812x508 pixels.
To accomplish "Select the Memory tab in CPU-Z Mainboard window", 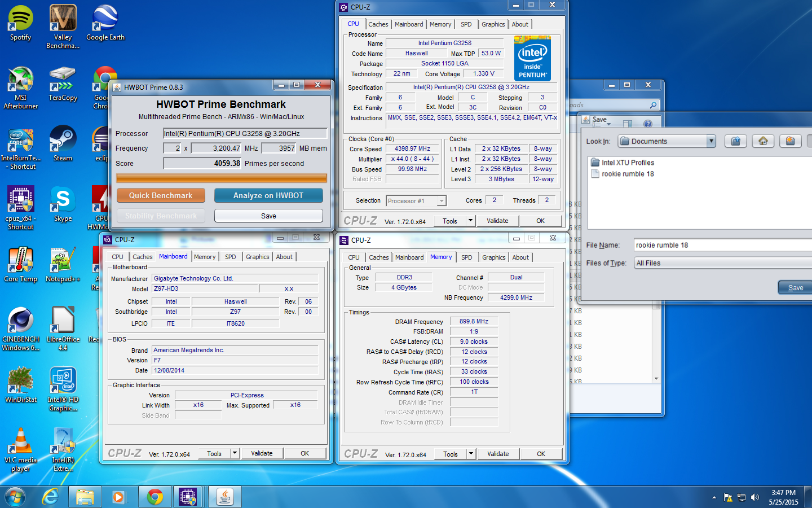I will pyautogui.click(x=205, y=257).
